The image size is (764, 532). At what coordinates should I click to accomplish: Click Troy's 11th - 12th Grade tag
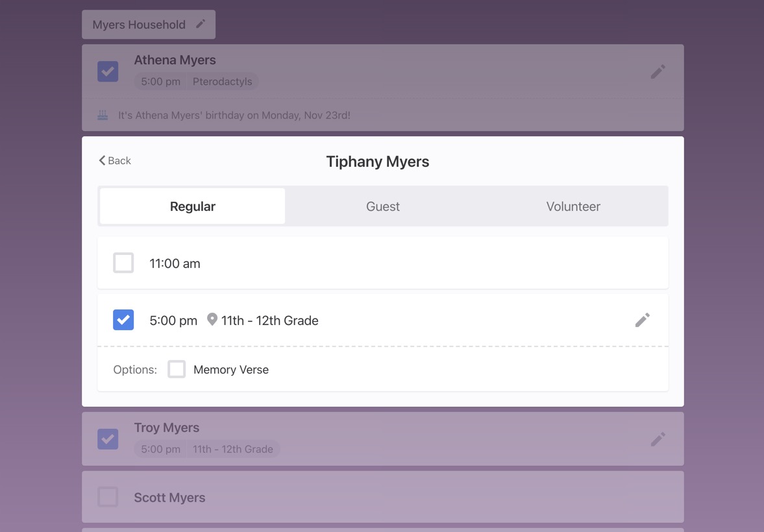tap(232, 449)
